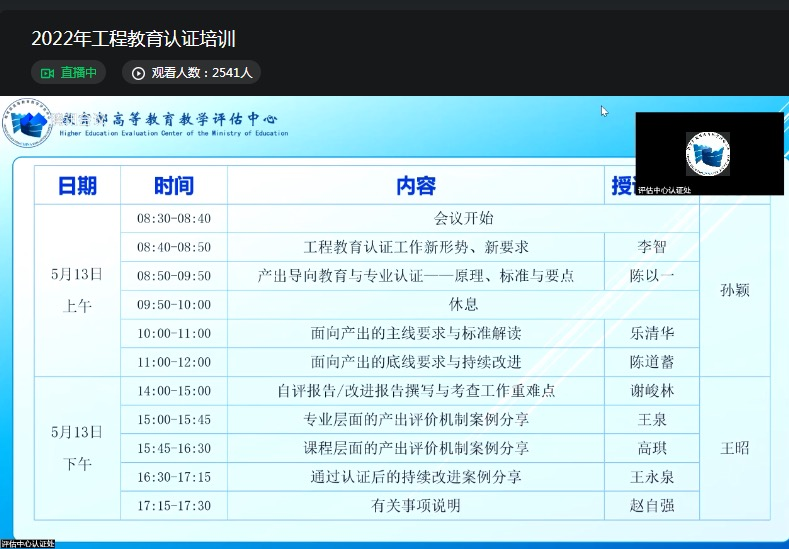The height and width of the screenshot is (549, 789).
Task: Click speaker name 谢峻林 in table
Action: [x=651, y=391]
